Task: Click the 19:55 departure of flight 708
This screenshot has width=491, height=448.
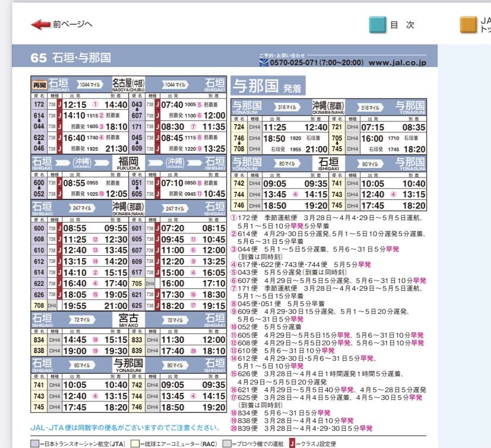Action: pyautogui.click(x=75, y=306)
